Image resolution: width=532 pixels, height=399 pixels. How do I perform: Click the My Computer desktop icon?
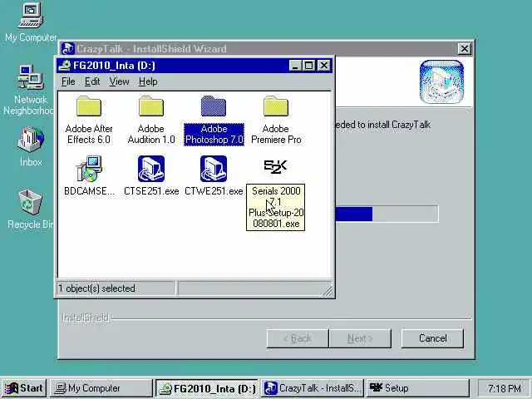click(31, 15)
